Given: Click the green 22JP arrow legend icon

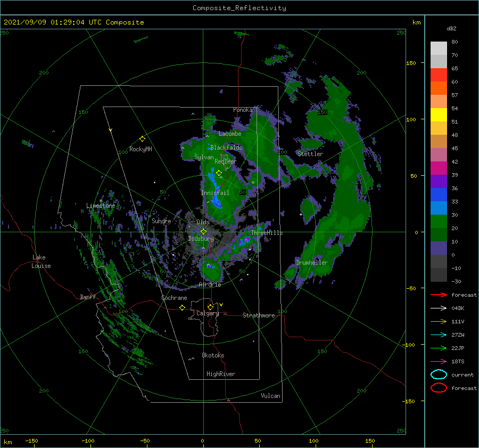Looking at the screenshot, I should 439,348.
